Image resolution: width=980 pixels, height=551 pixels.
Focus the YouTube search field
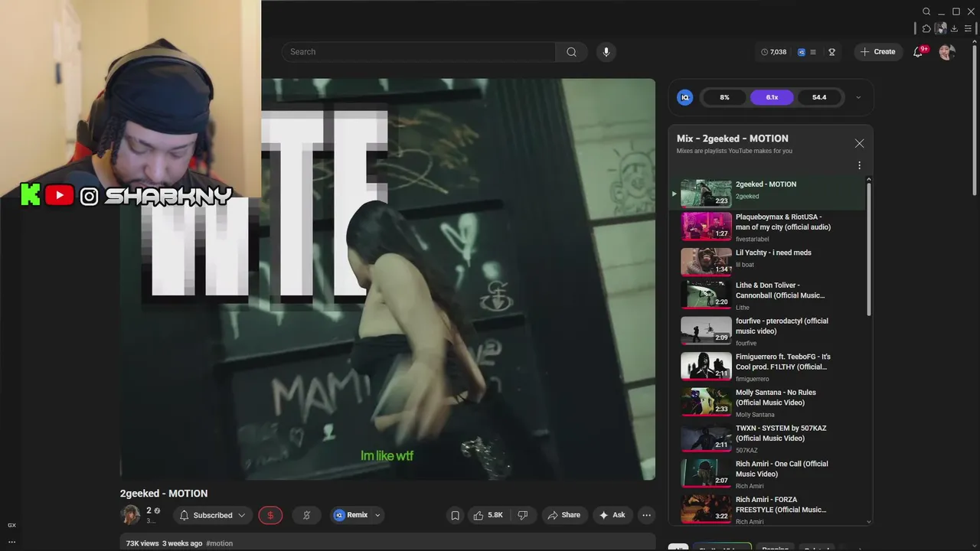(x=418, y=52)
